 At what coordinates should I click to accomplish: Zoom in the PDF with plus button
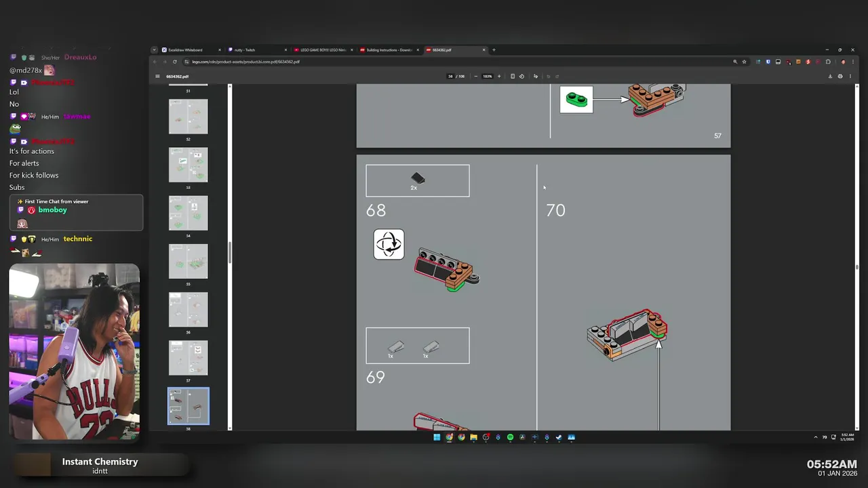point(499,77)
